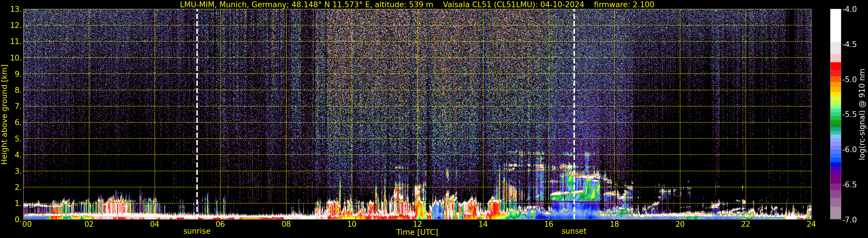The image size is (868, 238).
Task: Click the white top segment of the colorbar
Action: tap(835, 25)
